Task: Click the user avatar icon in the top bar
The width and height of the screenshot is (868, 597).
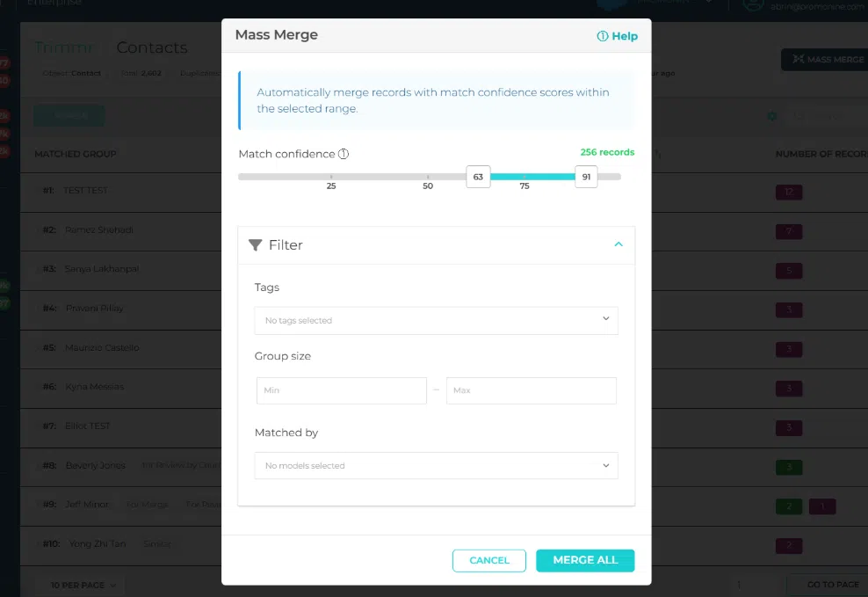Action: 753,5
